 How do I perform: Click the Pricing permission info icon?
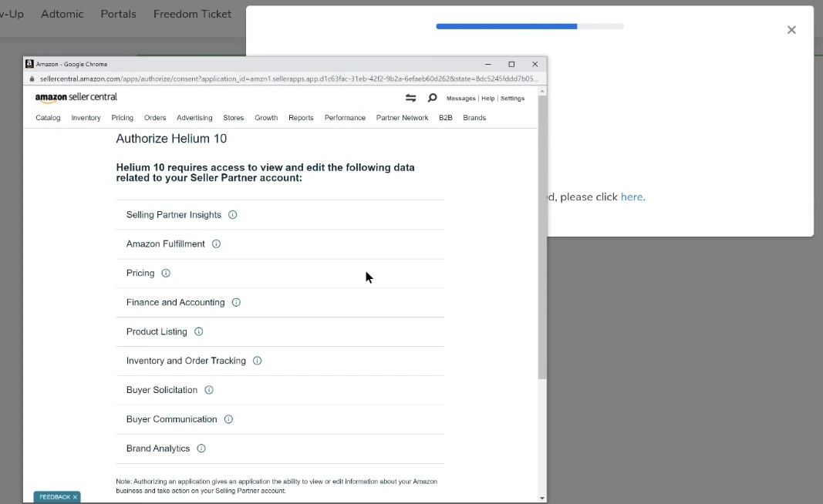(166, 274)
